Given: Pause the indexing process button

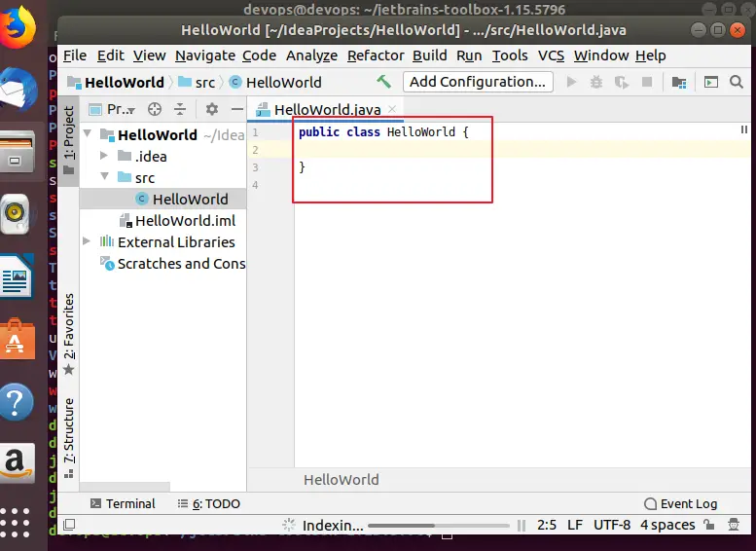Looking at the screenshot, I should point(522,526).
